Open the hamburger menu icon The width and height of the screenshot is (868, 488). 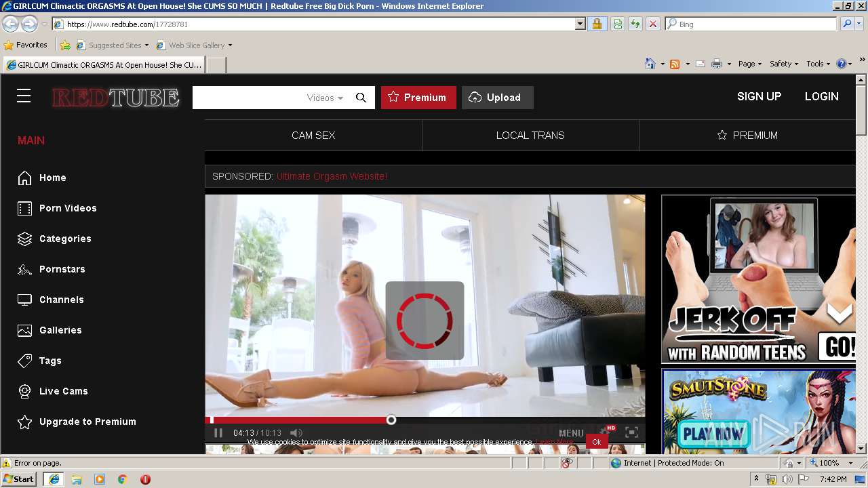coord(24,96)
